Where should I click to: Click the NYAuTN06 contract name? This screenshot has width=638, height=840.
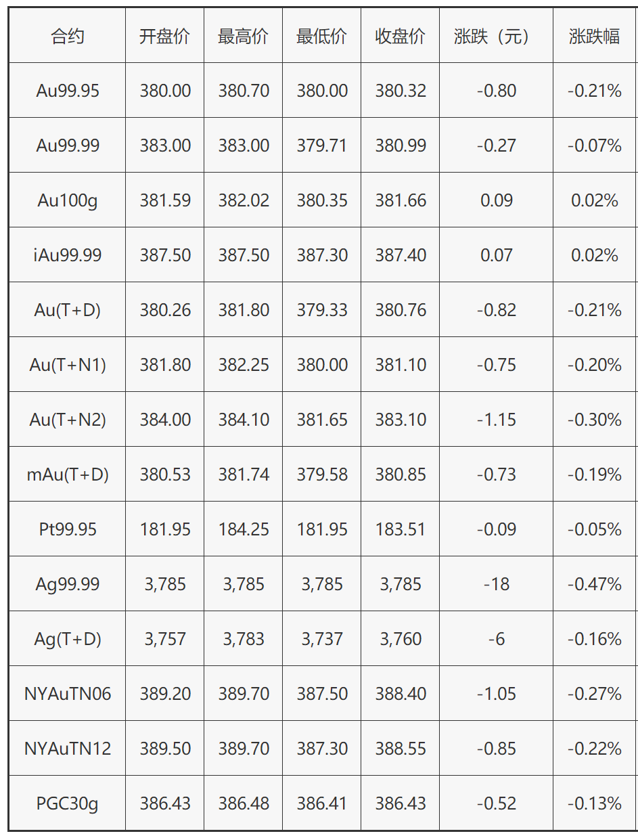pos(68,694)
